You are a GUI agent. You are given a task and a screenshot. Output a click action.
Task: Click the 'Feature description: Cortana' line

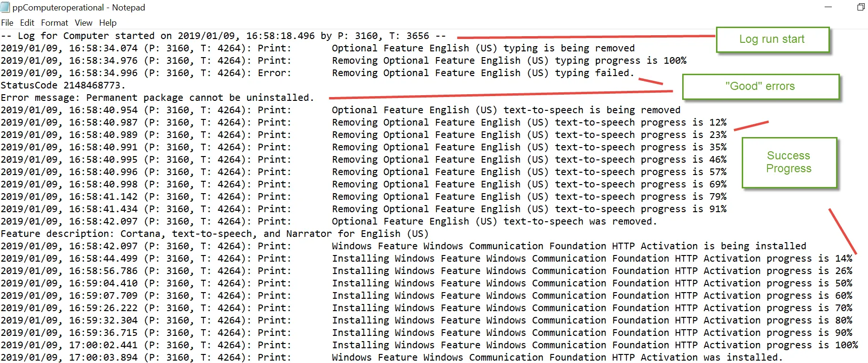(214, 234)
